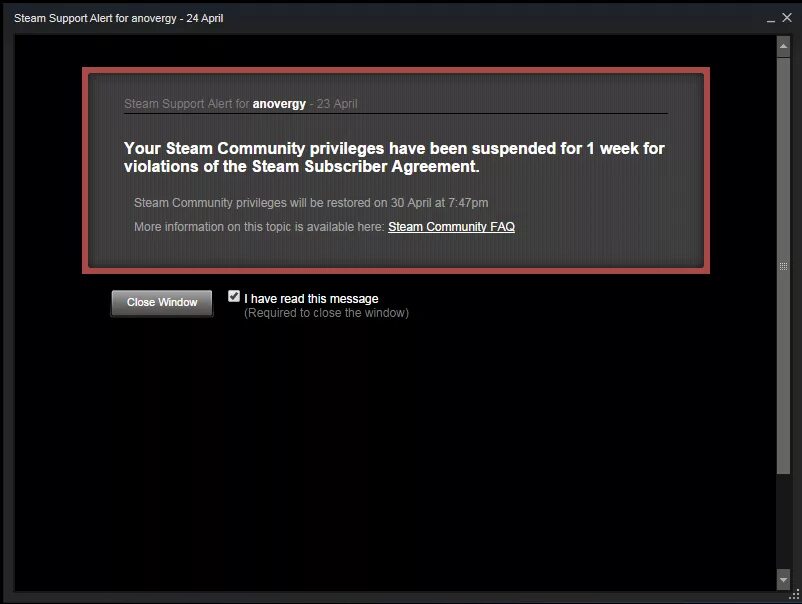Screen dimensions: 802x604
Task: Click the privileges restored on 30 April line
Action: tap(311, 203)
